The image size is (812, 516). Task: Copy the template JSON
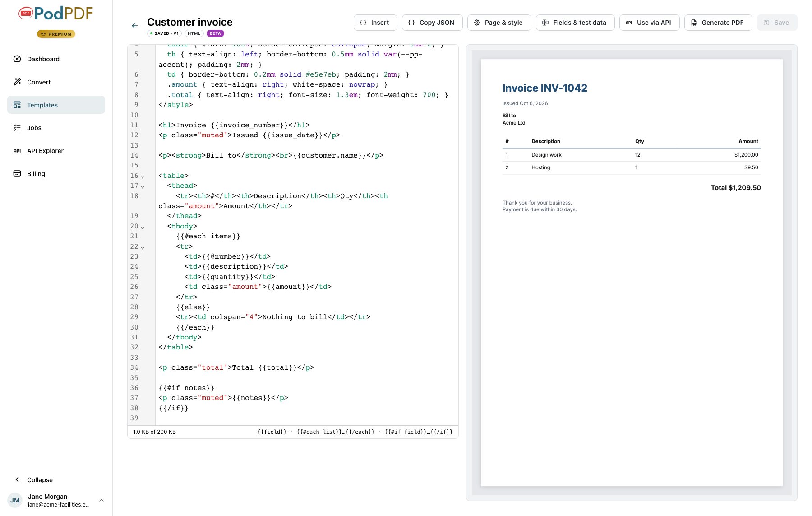pos(432,23)
